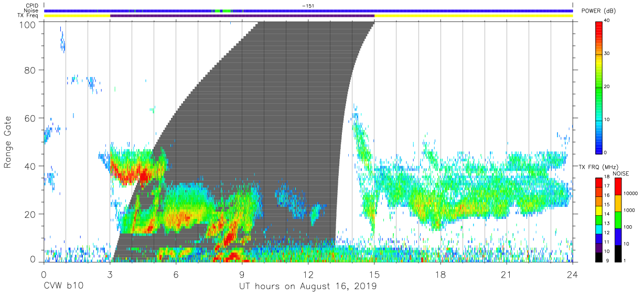The image size is (644, 297).
Task: Select the 100 tick label on the Range Gate axis
Action: tap(27, 24)
